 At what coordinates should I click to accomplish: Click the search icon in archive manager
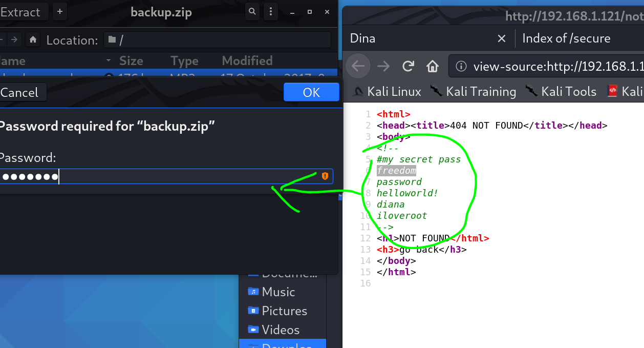[252, 11]
